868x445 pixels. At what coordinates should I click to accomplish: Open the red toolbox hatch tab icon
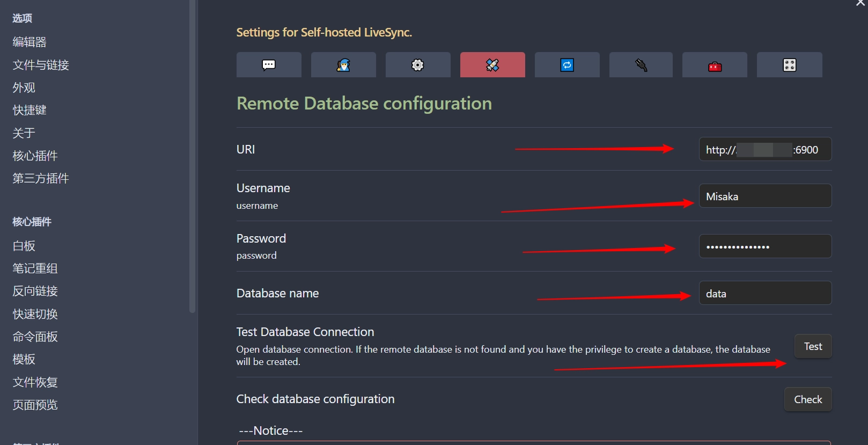(715, 65)
